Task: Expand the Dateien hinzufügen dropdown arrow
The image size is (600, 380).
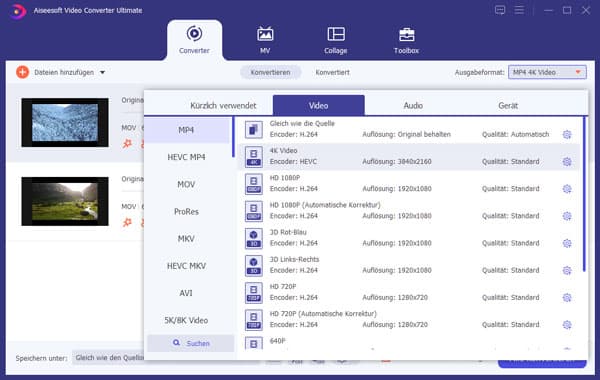Action: (x=102, y=72)
